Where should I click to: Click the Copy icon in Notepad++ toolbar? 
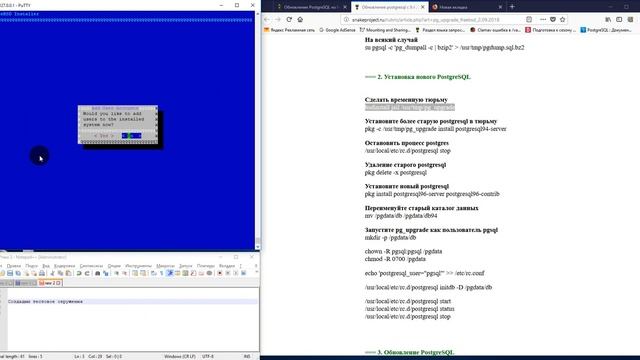point(60,273)
